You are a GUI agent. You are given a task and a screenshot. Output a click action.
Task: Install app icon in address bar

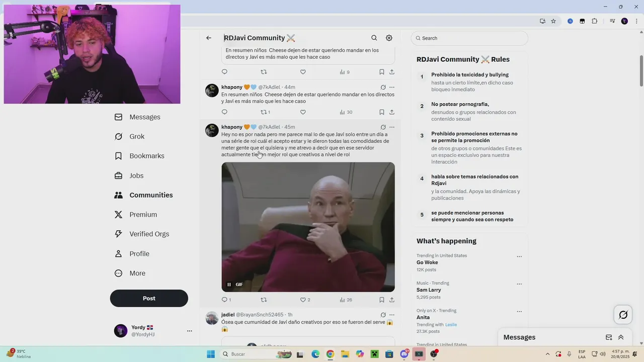(x=542, y=21)
